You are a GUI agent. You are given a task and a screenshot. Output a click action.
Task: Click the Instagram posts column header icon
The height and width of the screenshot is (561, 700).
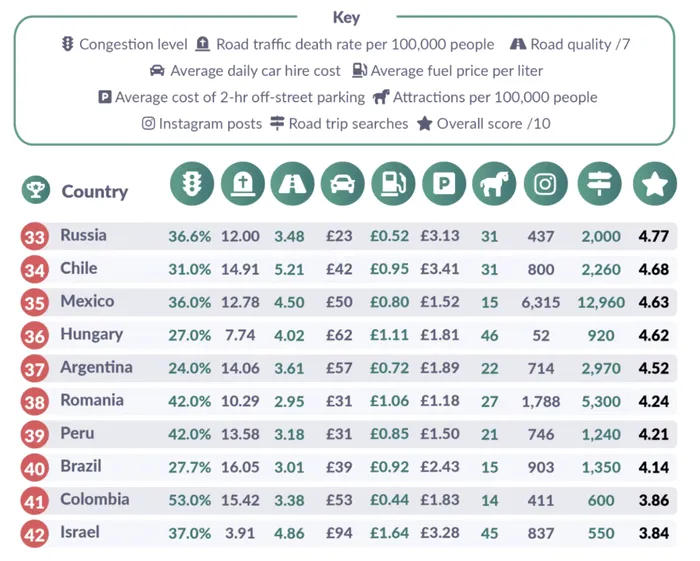(x=545, y=184)
